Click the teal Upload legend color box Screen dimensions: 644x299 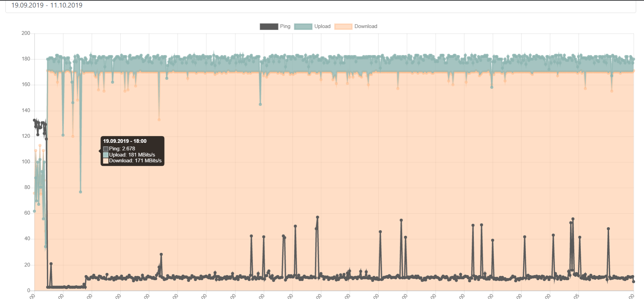[x=303, y=27]
